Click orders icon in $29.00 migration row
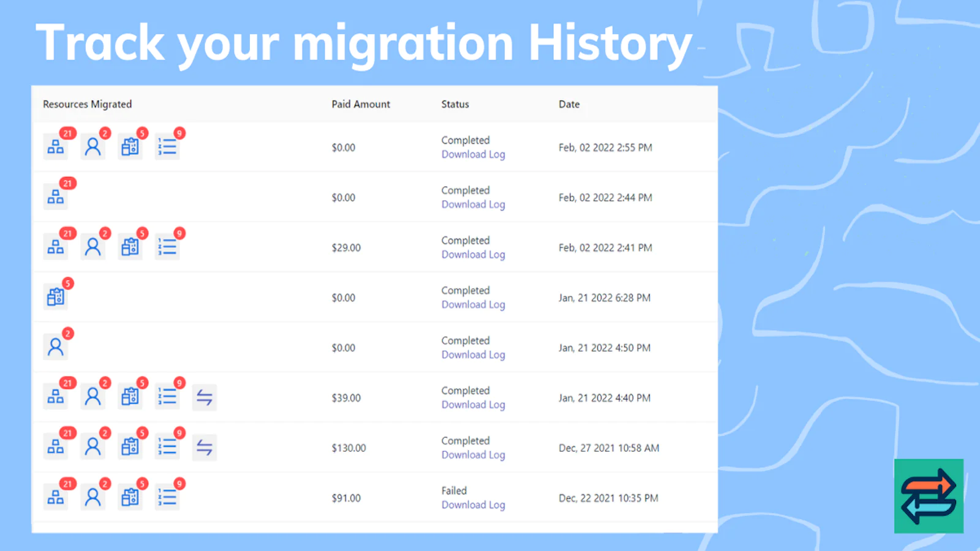 (x=130, y=247)
